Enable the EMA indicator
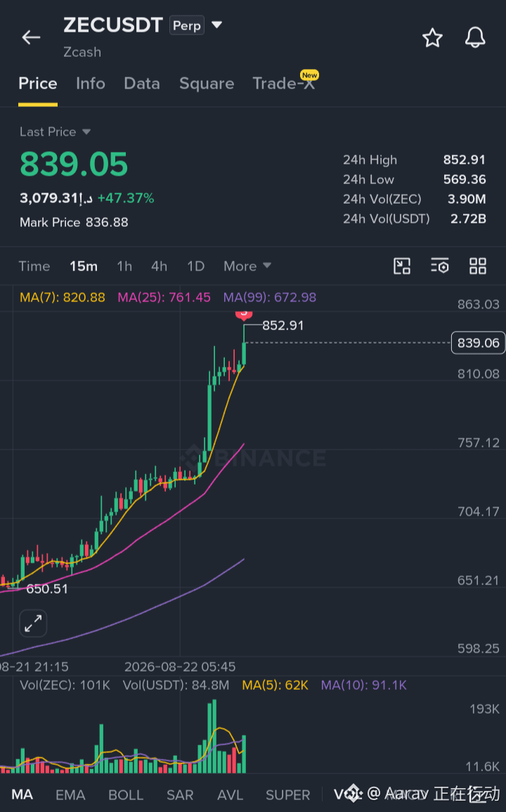Screen dimensions: 506x812 (70, 794)
